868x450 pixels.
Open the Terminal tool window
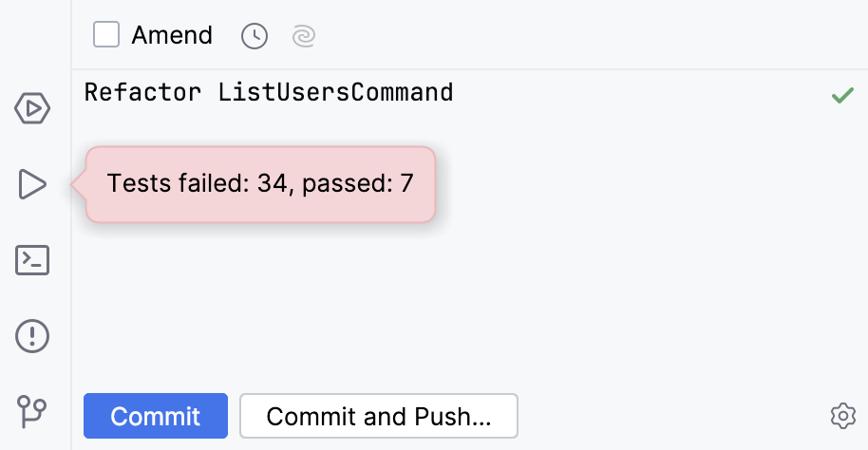(32, 259)
